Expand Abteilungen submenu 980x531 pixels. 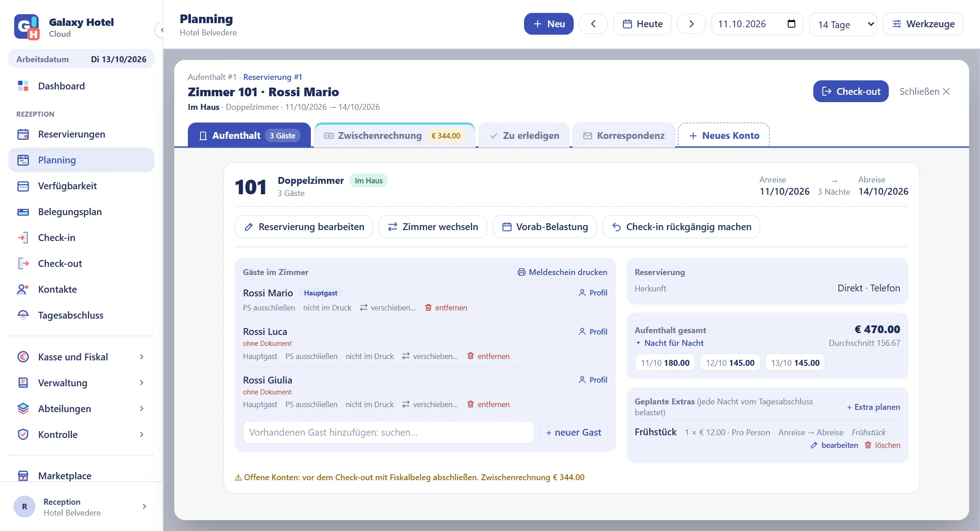tap(81, 409)
